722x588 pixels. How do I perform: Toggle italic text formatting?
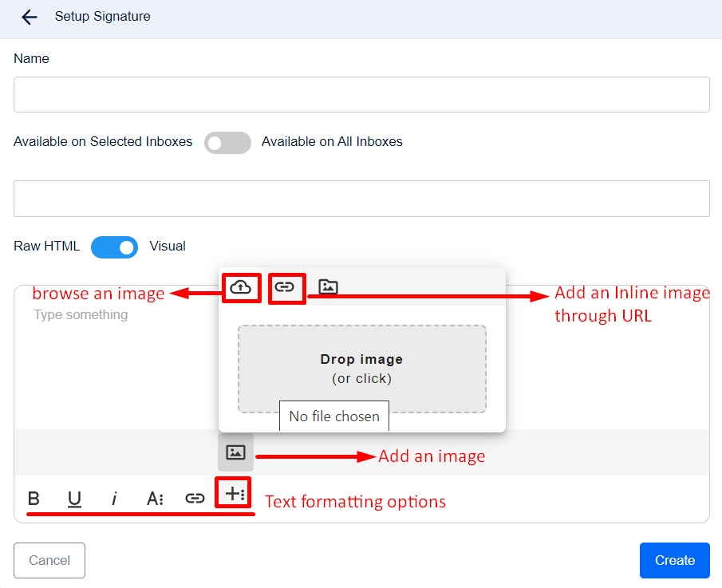pos(114,498)
